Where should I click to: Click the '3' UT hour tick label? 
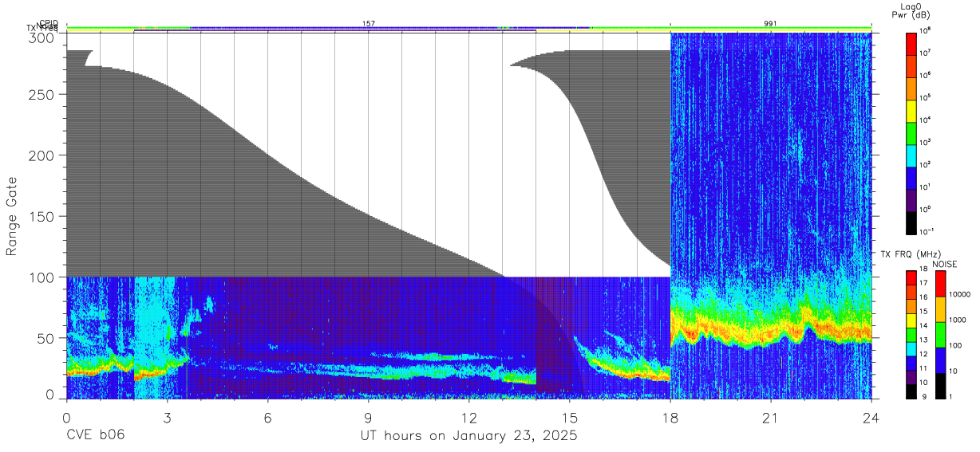pos(167,418)
